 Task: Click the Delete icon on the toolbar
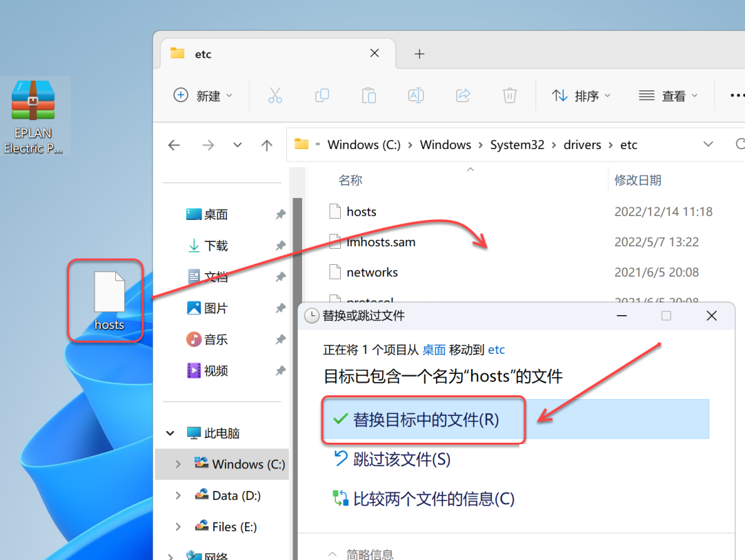(x=510, y=95)
